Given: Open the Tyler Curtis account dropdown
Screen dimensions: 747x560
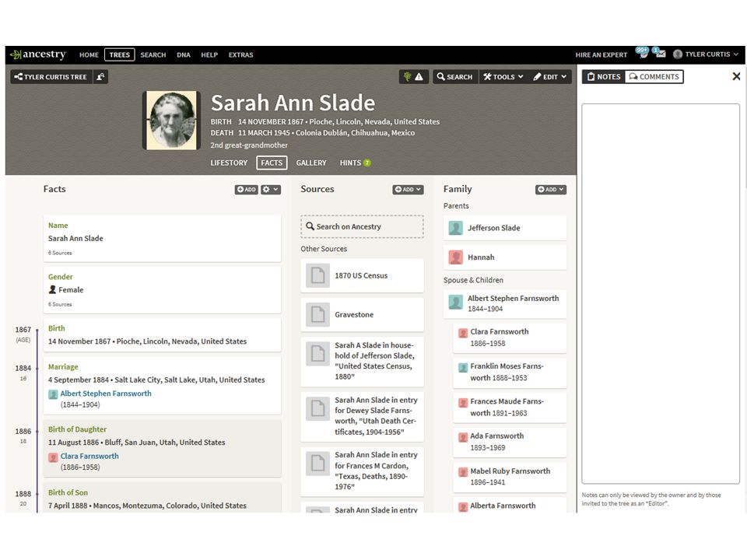Looking at the screenshot, I should click(x=706, y=54).
